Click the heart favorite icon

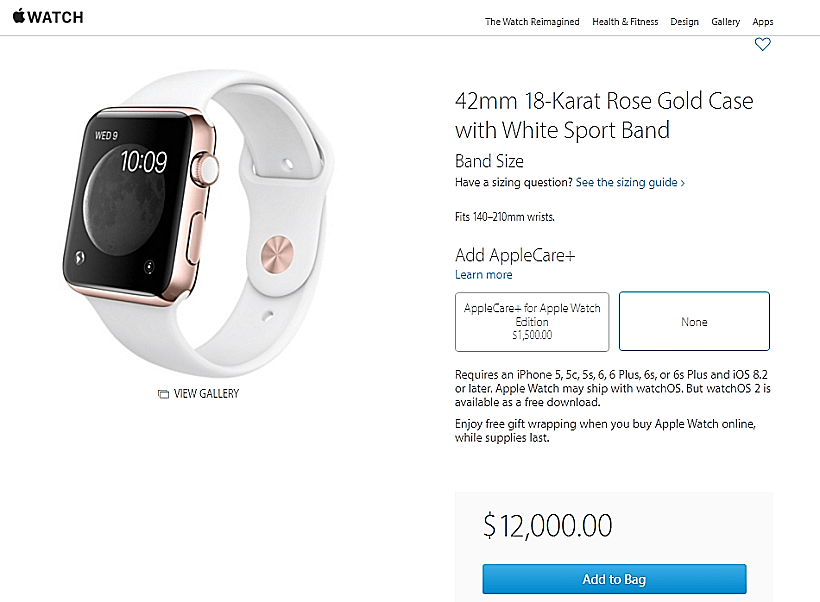pos(763,44)
